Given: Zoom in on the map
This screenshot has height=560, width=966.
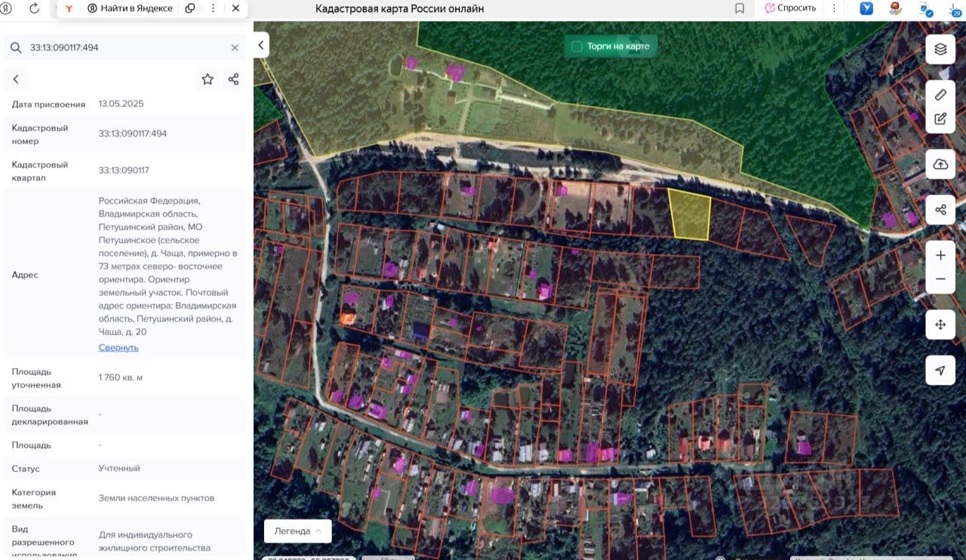Looking at the screenshot, I should click(940, 255).
